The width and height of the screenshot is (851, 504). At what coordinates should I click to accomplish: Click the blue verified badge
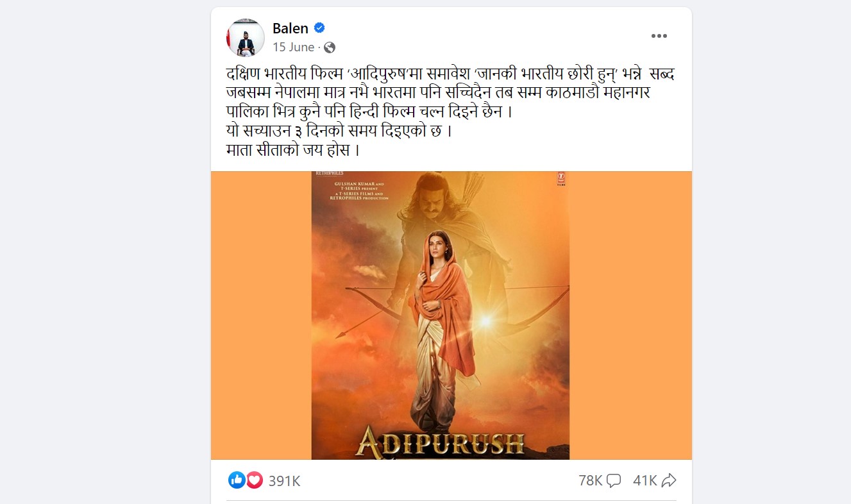click(319, 28)
